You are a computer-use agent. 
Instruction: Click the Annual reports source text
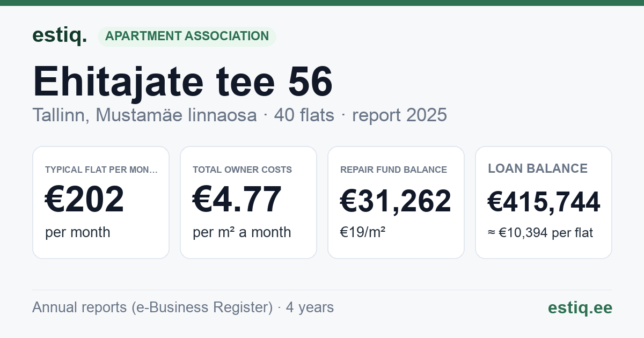pos(183,307)
